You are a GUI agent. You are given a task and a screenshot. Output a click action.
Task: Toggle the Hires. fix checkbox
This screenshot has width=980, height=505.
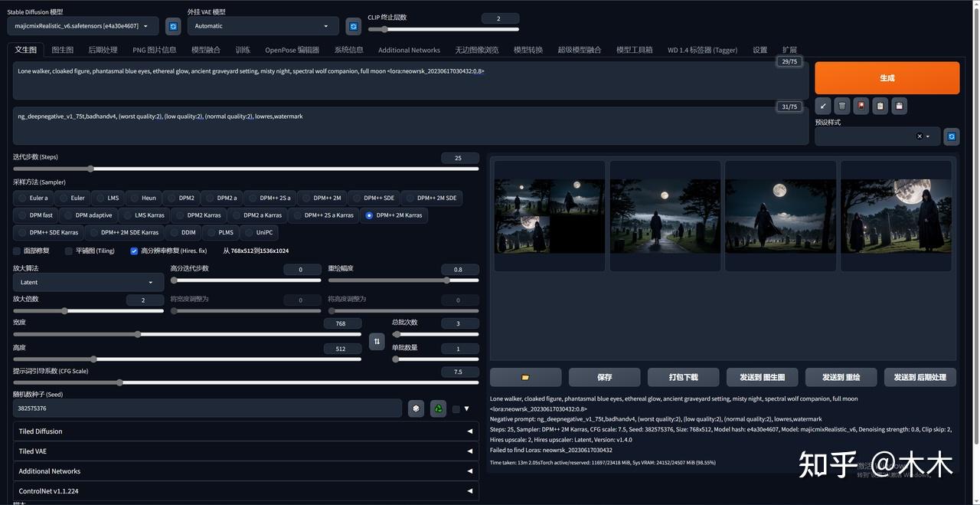(x=134, y=251)
